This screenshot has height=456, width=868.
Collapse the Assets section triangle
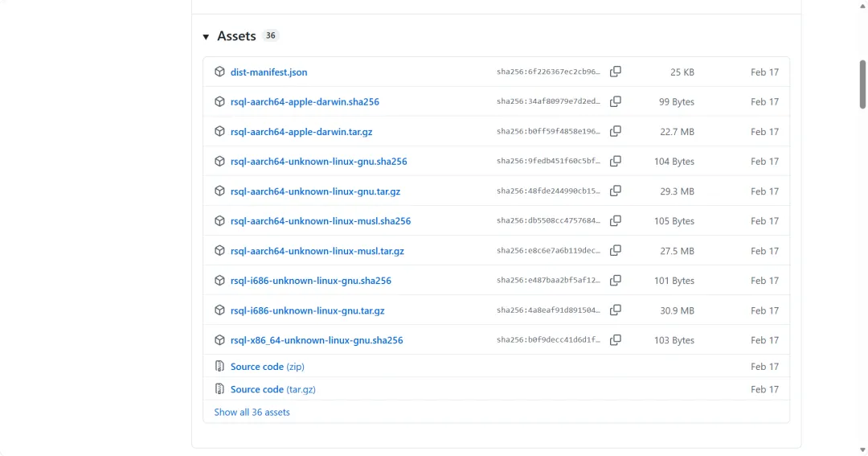tap(207, 37)
